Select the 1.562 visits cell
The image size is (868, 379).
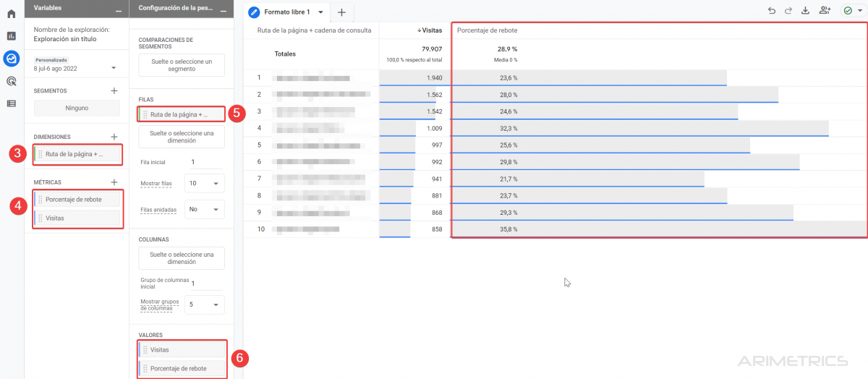[415, 95]
